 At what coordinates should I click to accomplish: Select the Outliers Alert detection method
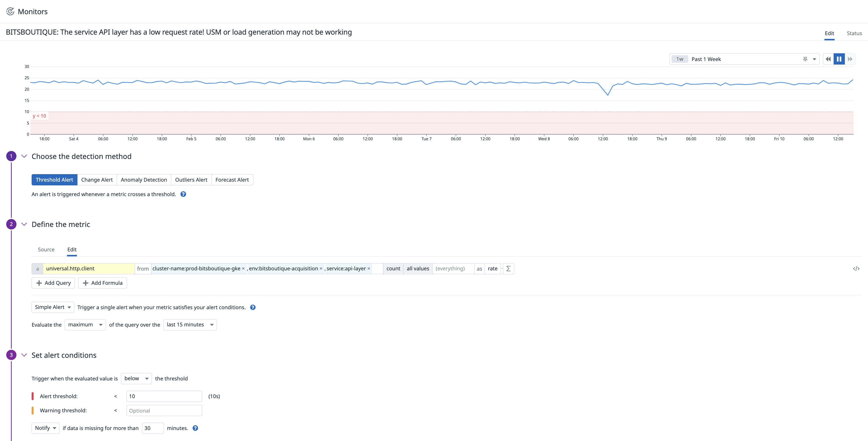click(x=191, y=179)
